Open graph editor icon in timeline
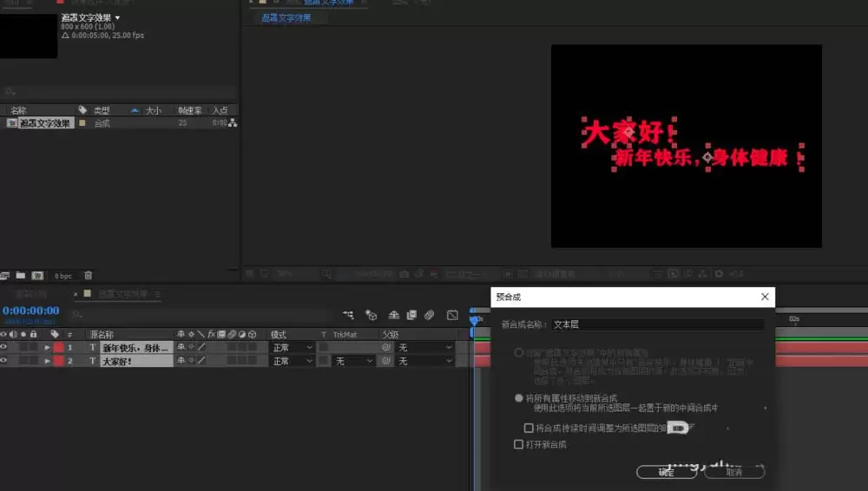 tap(452, 315)
